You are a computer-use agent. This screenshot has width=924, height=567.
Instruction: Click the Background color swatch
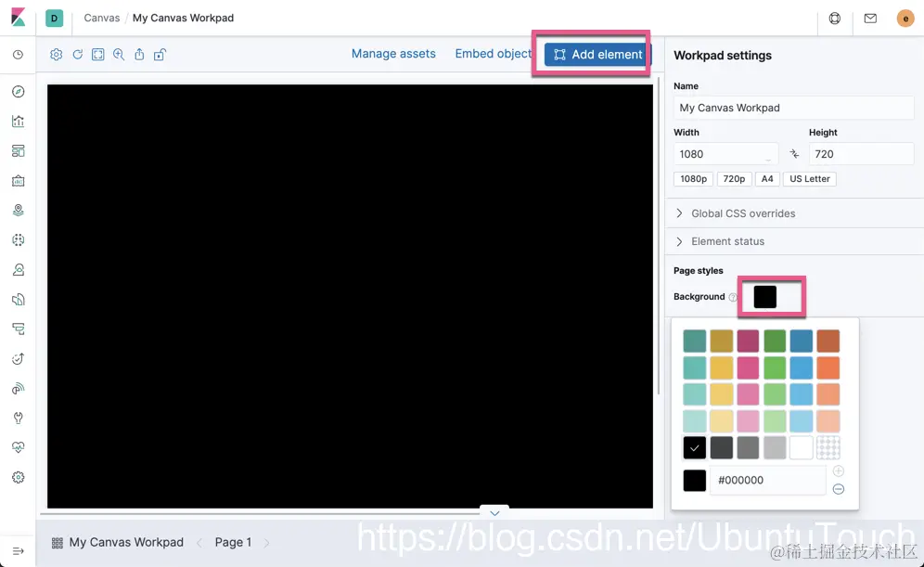pyautogui.click(x=764, y=296)
